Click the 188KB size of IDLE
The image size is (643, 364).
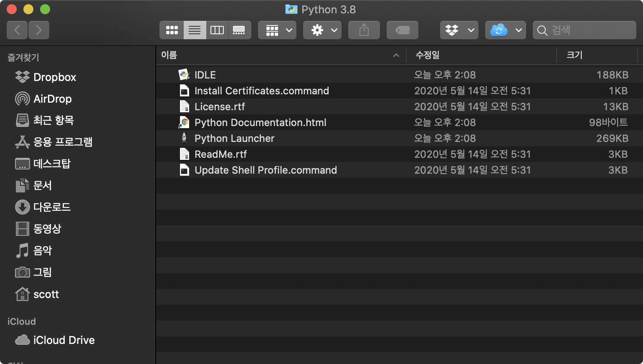613,75
